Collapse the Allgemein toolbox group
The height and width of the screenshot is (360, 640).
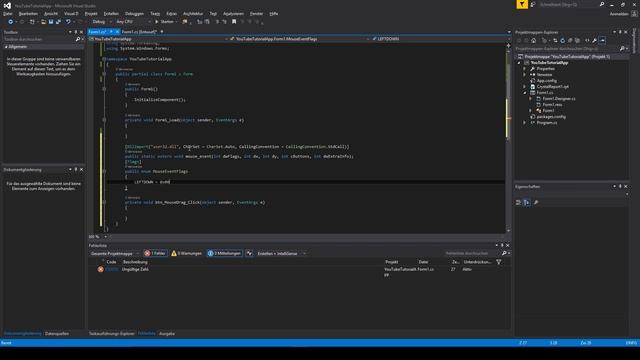click(6, 47)
